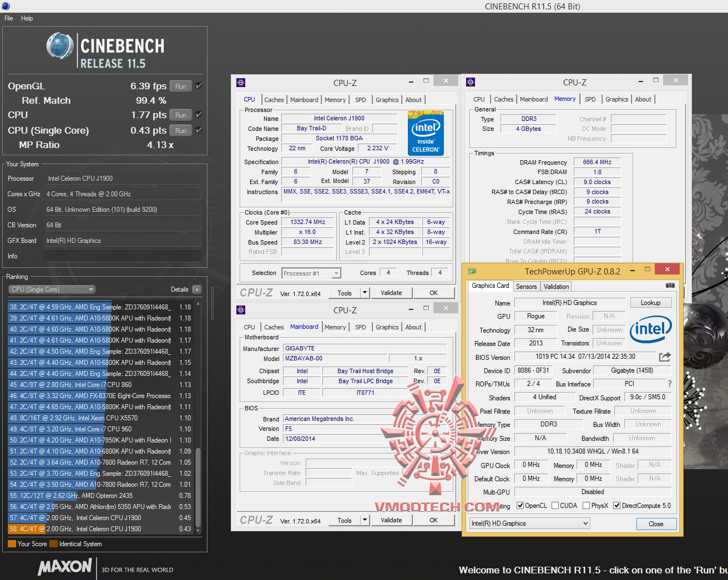
Task: Run the CPU benchmark
Action: [181, 115]
